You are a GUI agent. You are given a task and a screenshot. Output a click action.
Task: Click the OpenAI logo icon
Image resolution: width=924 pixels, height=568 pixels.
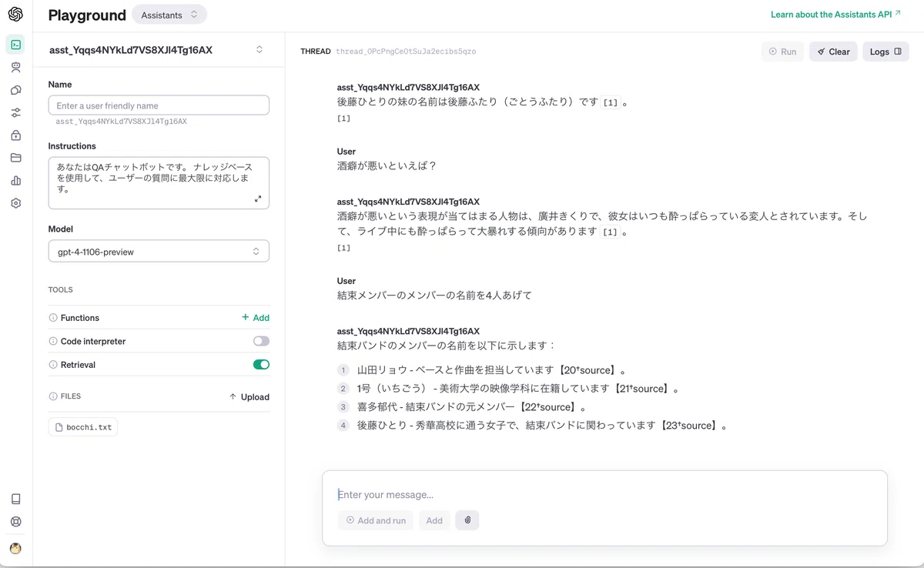coord(15,15)
